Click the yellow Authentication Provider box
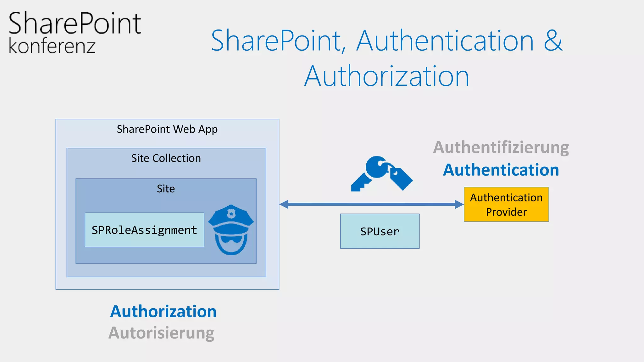 tap(506, 205)
